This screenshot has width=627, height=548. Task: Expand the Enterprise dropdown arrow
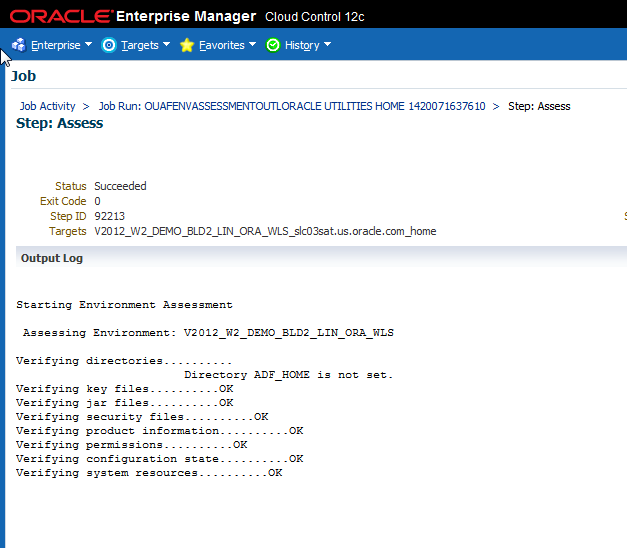[88, 44]
